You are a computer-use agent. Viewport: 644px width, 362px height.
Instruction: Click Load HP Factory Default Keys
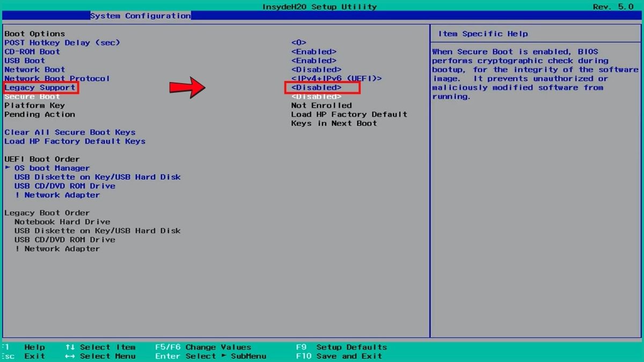click(x=75, y=141)
